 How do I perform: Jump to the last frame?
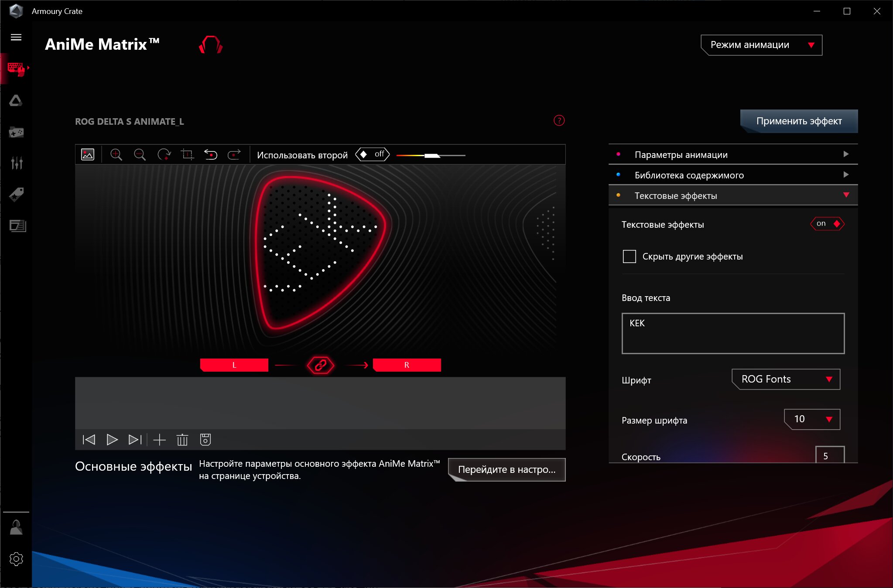click(135, 440)
